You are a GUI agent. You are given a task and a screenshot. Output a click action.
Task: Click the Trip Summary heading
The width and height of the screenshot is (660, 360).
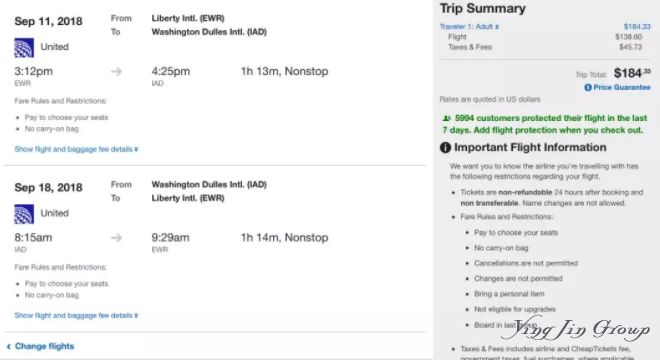tap(482, 8)
